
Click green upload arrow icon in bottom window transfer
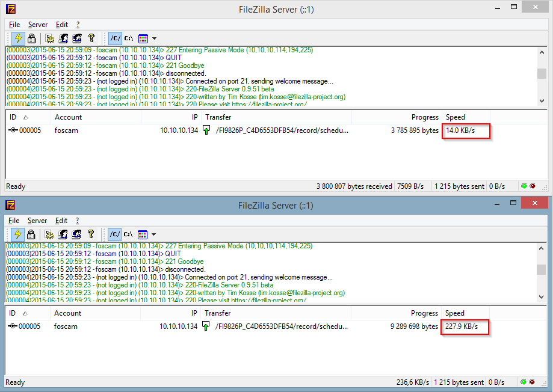(x=206, y=326)
